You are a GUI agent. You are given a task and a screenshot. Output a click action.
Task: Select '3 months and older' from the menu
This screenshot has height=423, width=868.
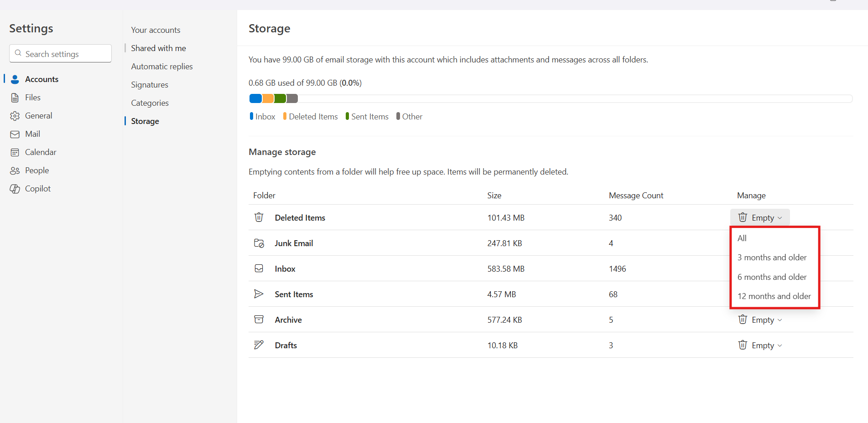pyautogui.click(x=772, y=257)
